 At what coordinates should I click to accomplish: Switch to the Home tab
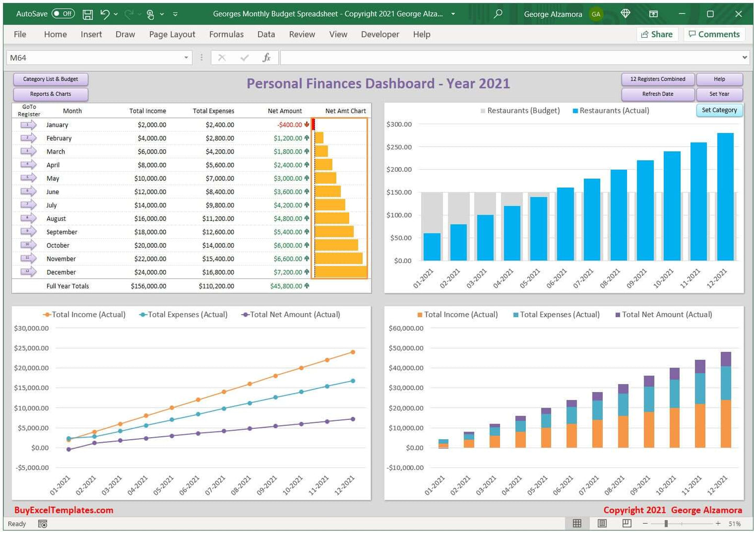tap(55, 35)
